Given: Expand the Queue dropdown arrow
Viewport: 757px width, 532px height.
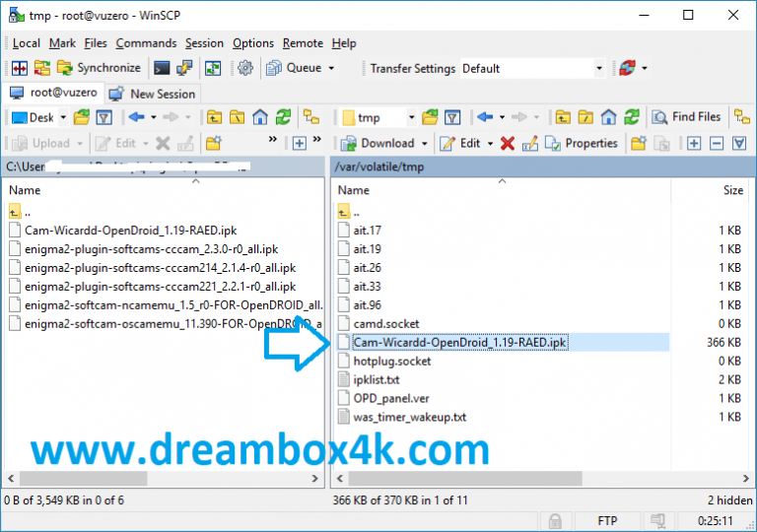Looking at the screenshot, I should [331, 68].
